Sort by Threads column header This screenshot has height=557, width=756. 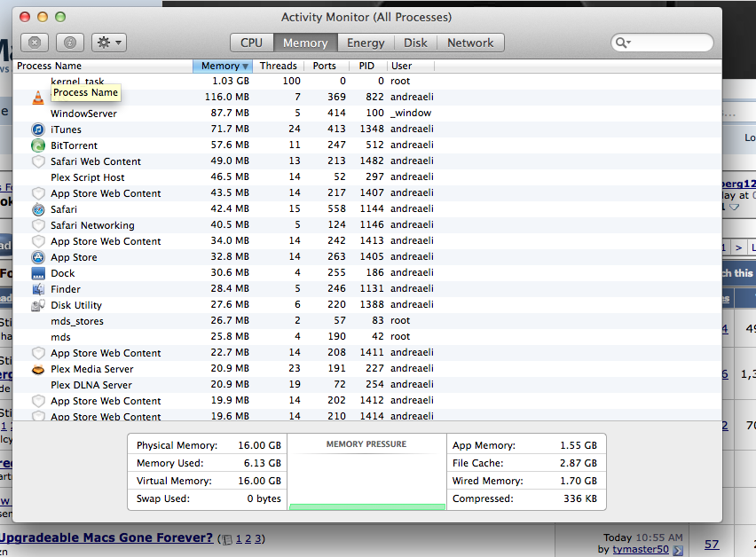point(279,66)
